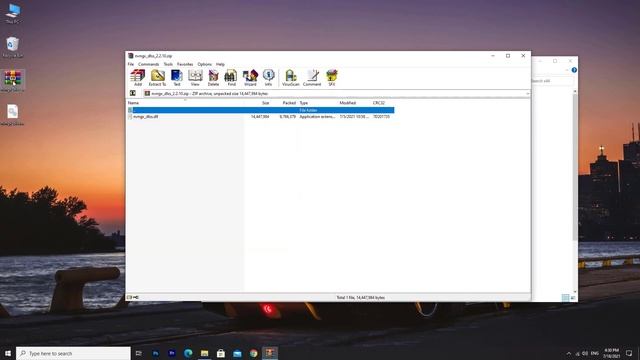The height and width of the screenshot is (360, 640).
Task: Click the View file icon
Action: point(195,78)
